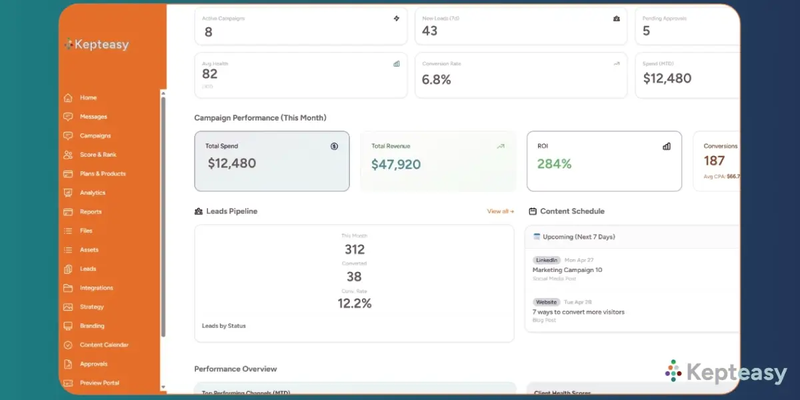Open the Content Calender page
Image resolution: width=800 pixels, height=400 pixels.
click(x=104, y=345)
